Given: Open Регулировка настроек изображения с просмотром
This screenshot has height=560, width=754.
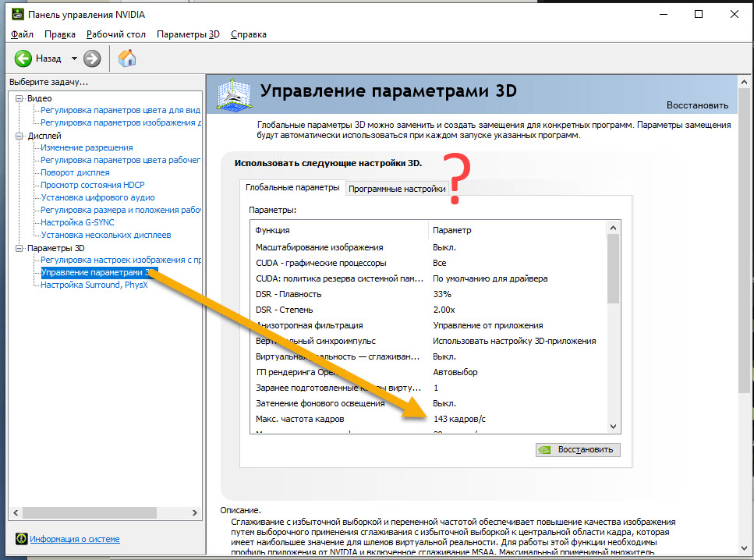Looking at the screenshot, I should (x=121, y=261).
